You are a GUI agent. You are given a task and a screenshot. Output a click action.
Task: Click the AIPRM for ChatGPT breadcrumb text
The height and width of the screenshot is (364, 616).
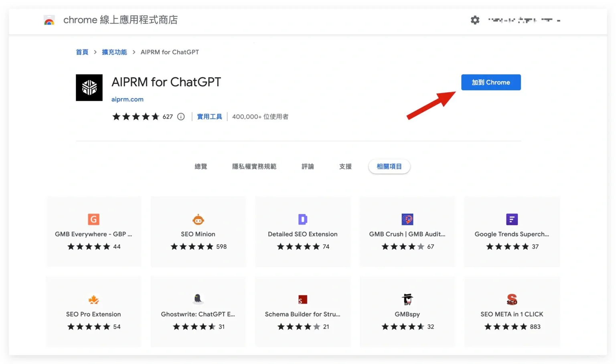170,52
